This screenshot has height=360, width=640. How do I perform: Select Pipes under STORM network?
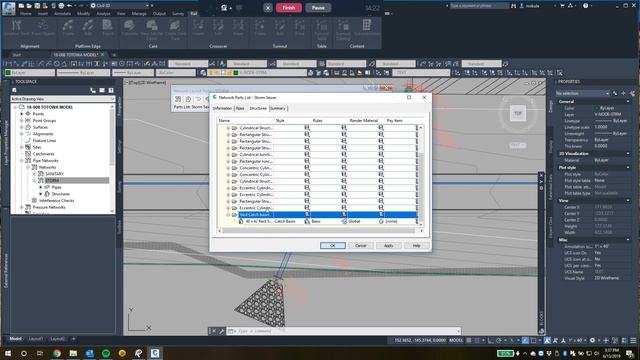coord(56,187)
